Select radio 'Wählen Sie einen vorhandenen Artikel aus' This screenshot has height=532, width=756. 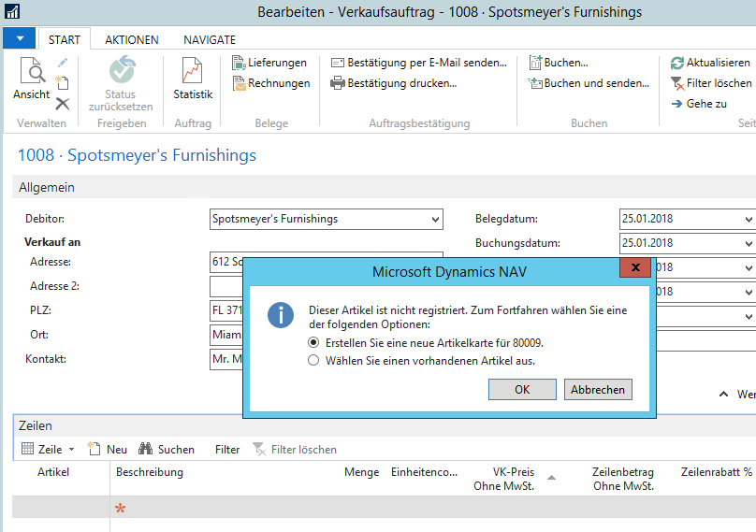tap(313, 361)
